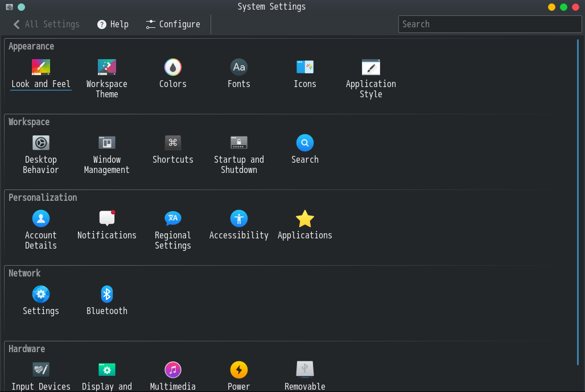Click the green maximize button

click(x=563, y=7)
